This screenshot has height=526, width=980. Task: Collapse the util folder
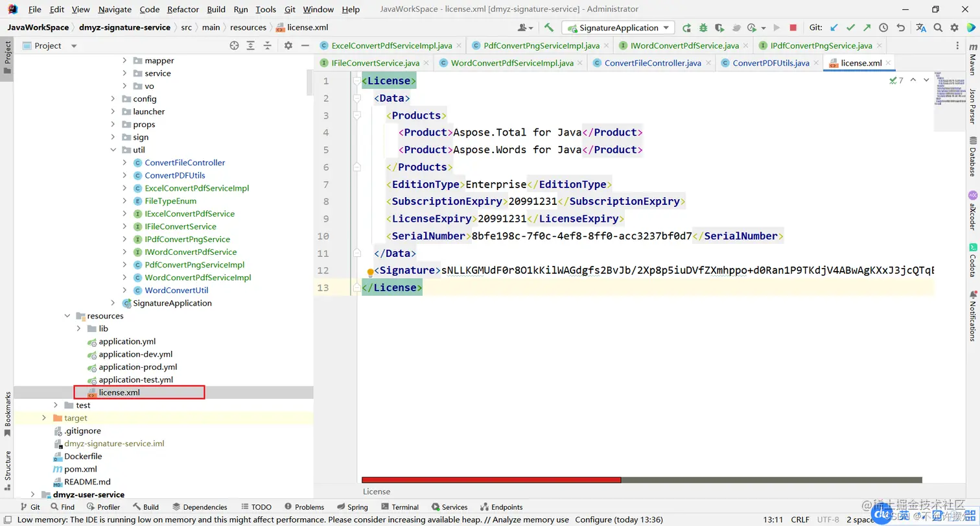coord(113,150)
